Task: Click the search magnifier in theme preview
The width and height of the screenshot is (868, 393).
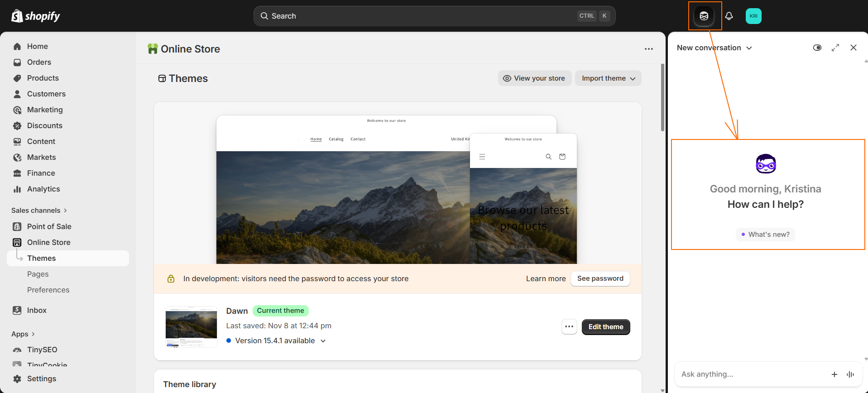Action: [x=548, y=157]
